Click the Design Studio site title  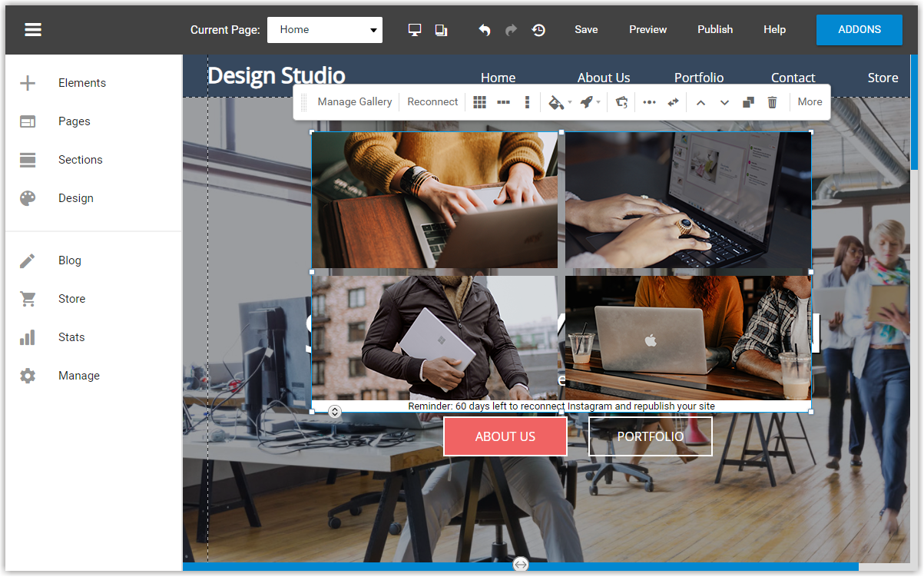(277, 76)
